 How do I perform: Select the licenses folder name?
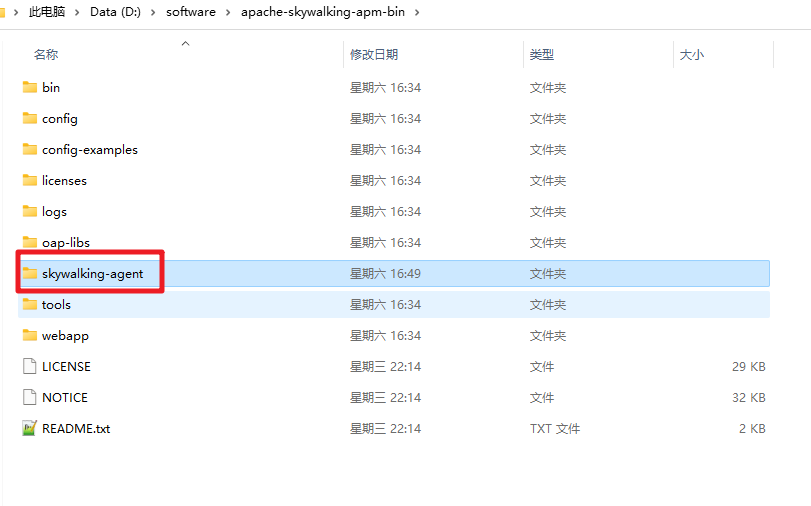pos(64,181)
